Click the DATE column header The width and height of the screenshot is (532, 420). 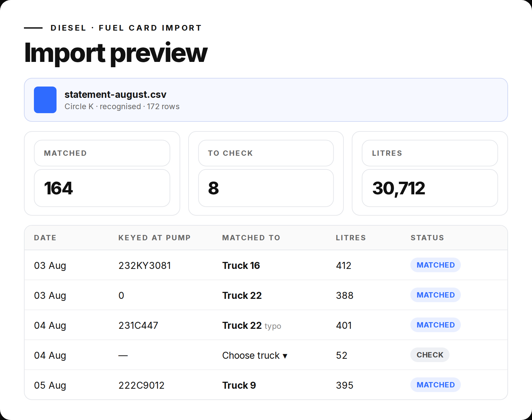pyautogui.click(x=45, y=238)
